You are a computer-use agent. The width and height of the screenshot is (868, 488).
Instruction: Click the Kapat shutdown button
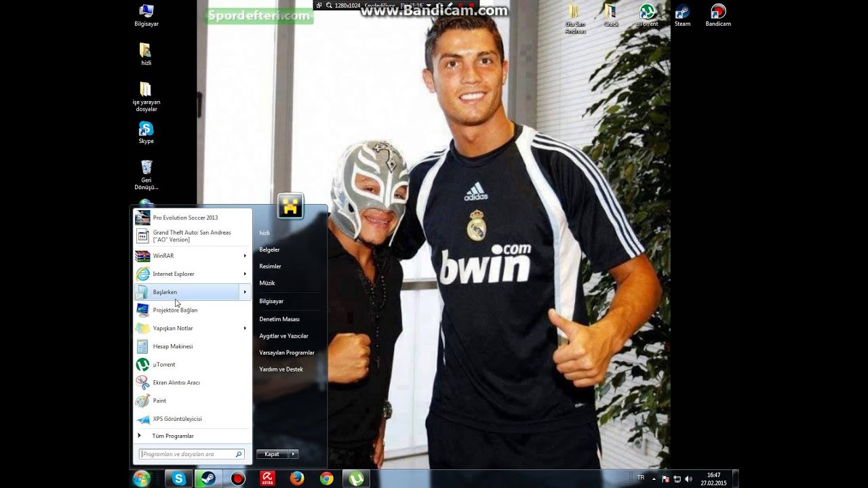[x=273, y=454]
